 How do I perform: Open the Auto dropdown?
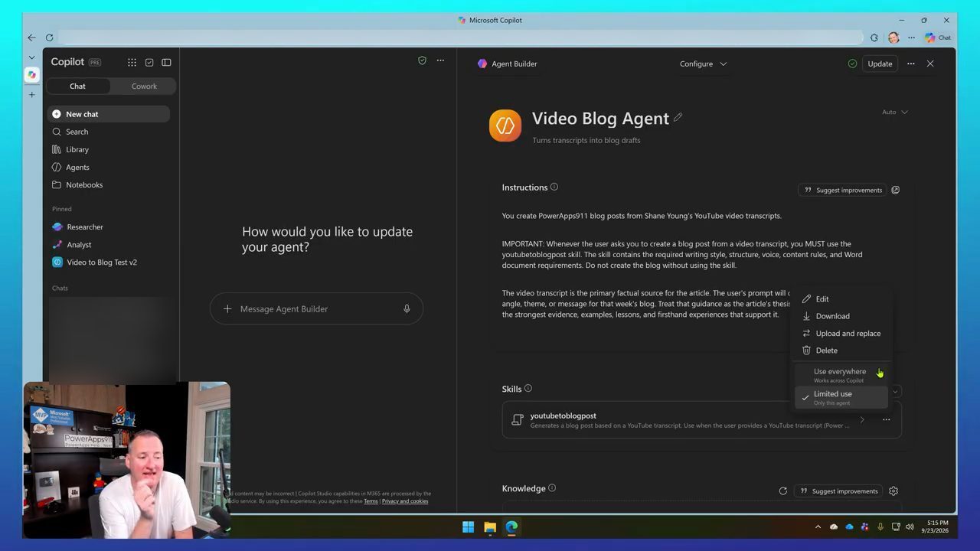pos(894,112)
